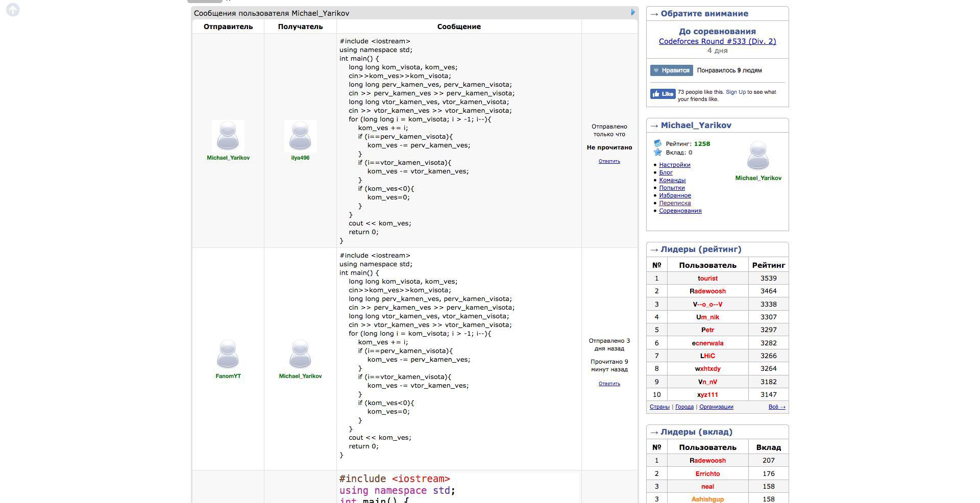Image resolution: width=980 pixels, height=503 pixels.
Task: Click profile avatar in Michael_Yarikov sidebar
Action: [758, 156]
